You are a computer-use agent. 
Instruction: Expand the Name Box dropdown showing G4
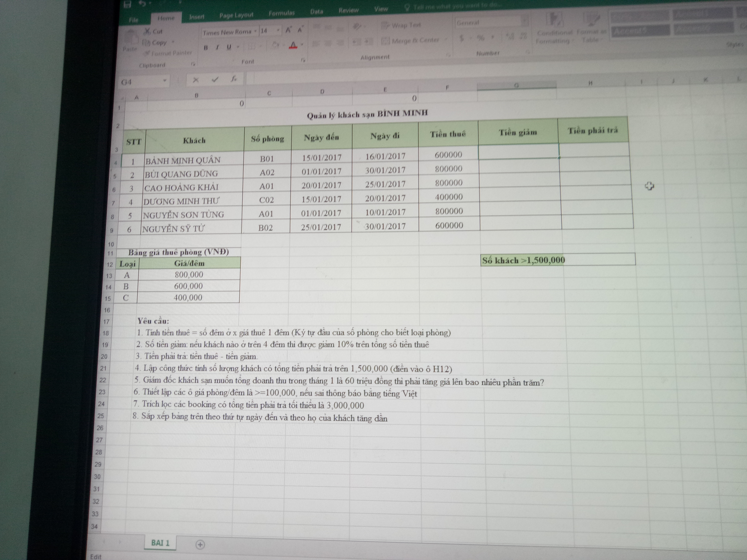coord(165,81)
